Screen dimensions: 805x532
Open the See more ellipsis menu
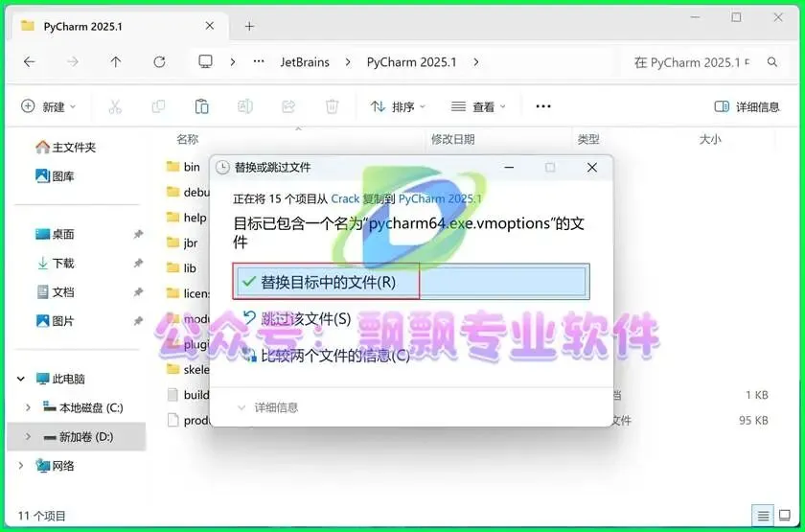point(543,106)
